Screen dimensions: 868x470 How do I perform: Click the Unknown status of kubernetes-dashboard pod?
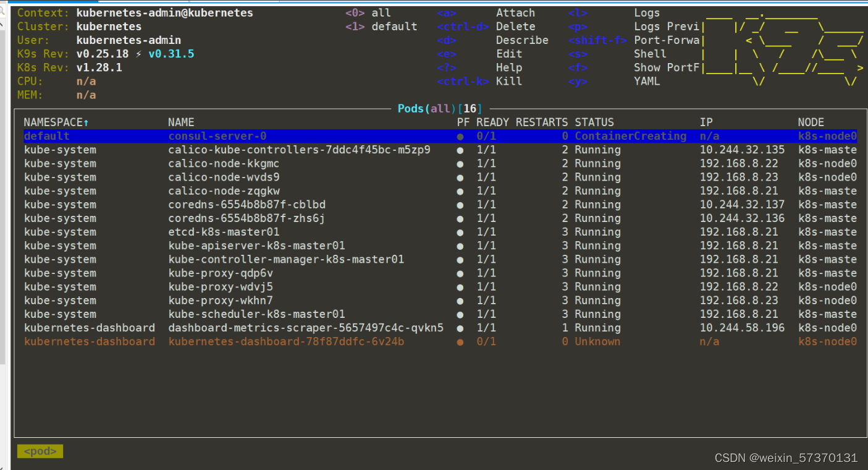click(597, 341)
